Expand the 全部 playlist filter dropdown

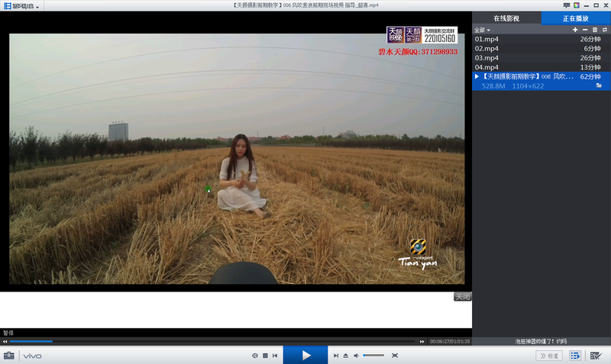click(x=482, y=30)
